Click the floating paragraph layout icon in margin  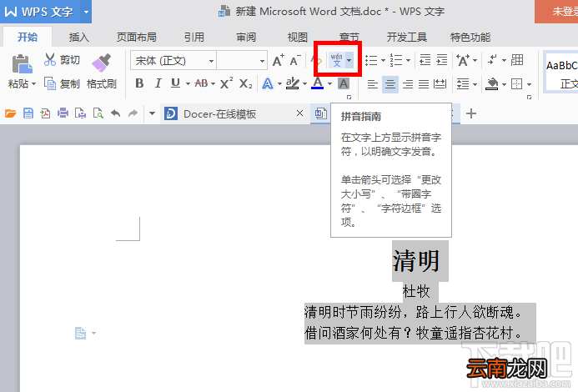tap(80, 333)
